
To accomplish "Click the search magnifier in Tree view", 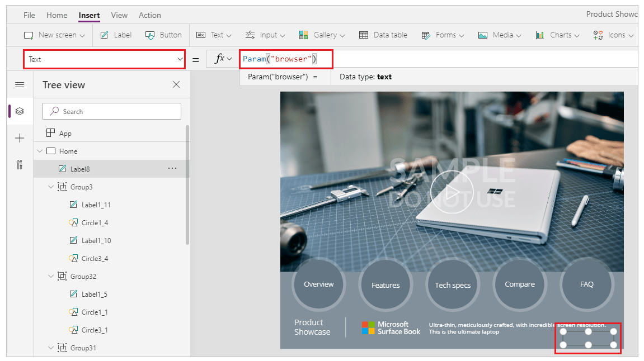I will 53,111.
